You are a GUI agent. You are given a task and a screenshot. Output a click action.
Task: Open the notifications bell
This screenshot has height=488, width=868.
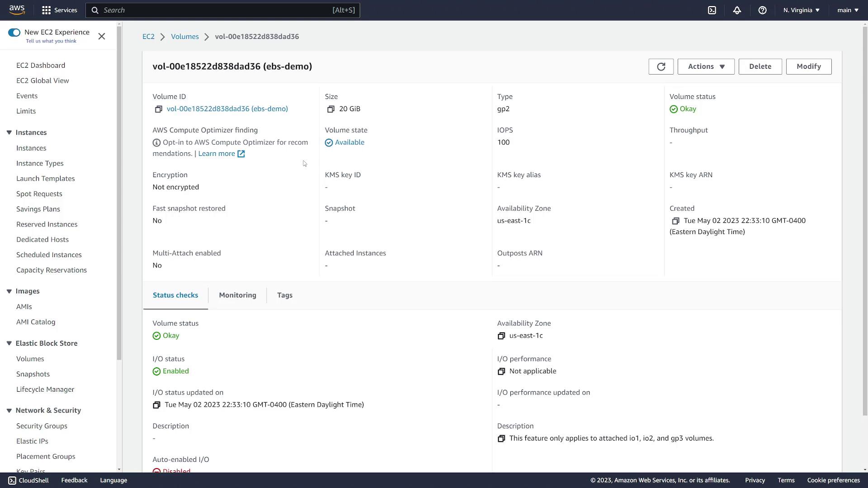pyautogui.click(x=737, y=10)
